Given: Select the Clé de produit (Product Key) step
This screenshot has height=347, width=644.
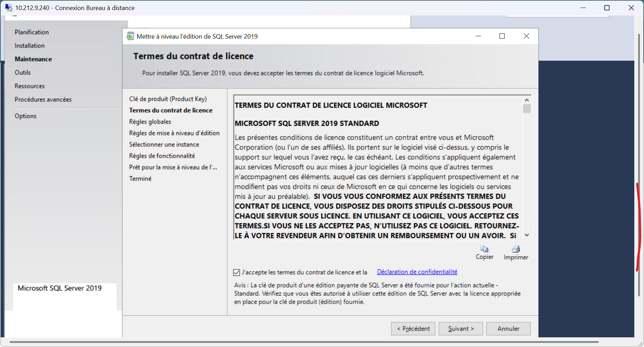Looking at the screenshot, I should click(x=168, y=99).
